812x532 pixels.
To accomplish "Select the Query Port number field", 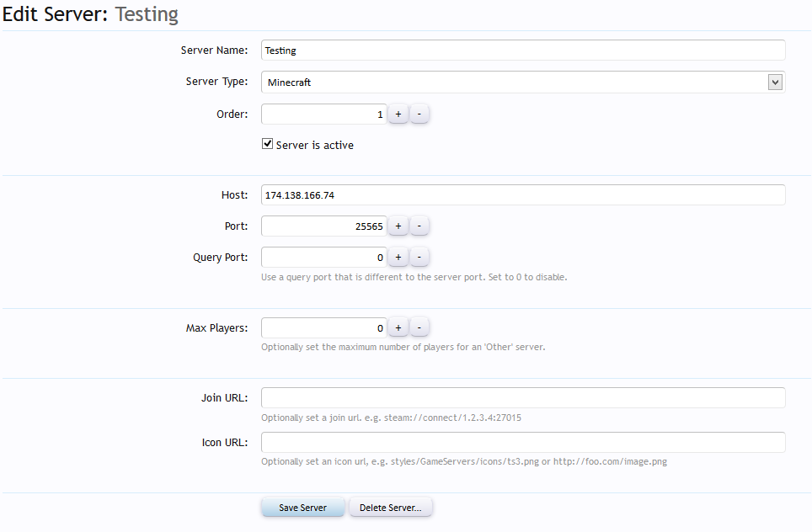I will coord(323,257).
